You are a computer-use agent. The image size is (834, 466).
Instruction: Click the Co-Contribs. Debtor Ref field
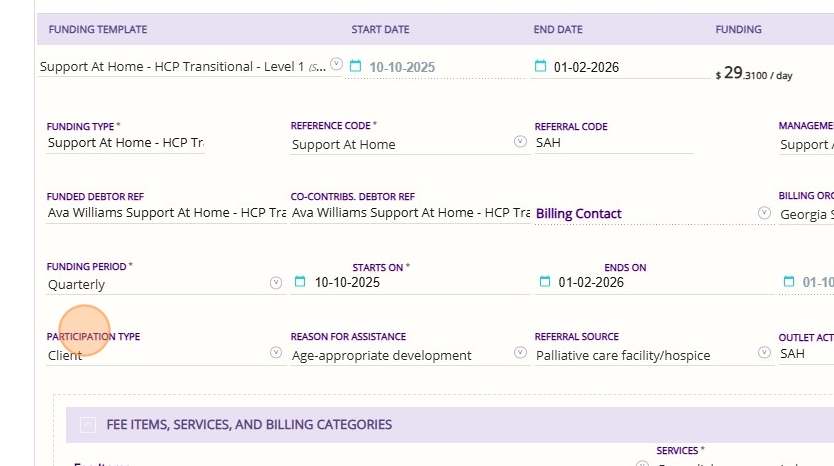pyautogui.click(x=410, y=212)
